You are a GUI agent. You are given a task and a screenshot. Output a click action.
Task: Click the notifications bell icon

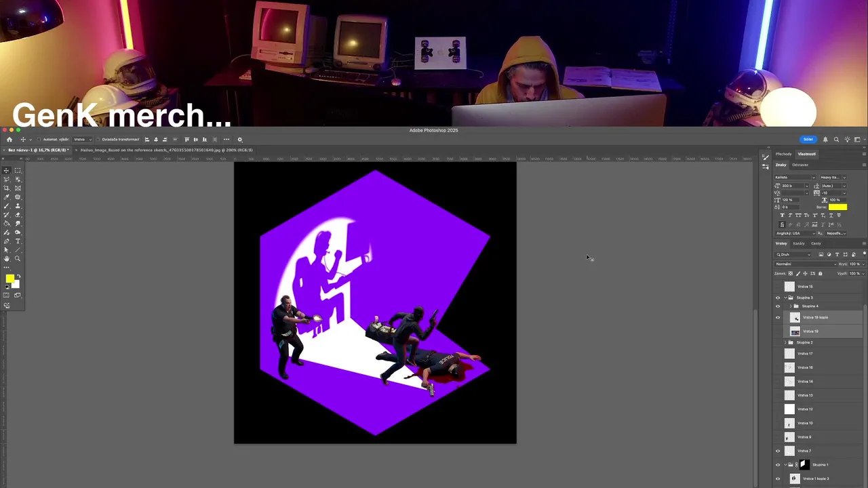click(825, 140)
